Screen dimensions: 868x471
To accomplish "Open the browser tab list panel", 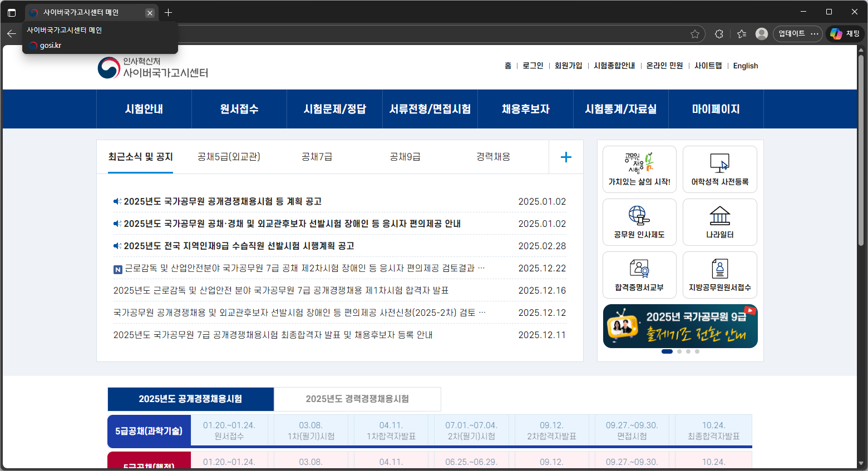I will click(12, 12).
